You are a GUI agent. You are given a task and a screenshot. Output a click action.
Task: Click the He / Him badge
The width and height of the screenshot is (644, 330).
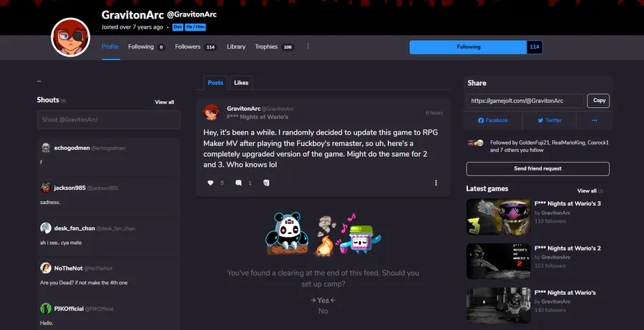tap(195, 27)
